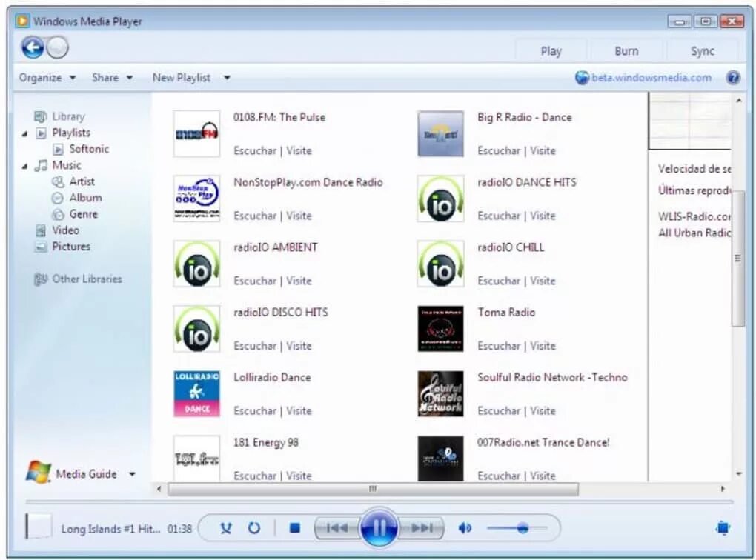Select Playlists in the sidebar
The image size is (756, 560).
pyautogui.click(x=71, y=133)
